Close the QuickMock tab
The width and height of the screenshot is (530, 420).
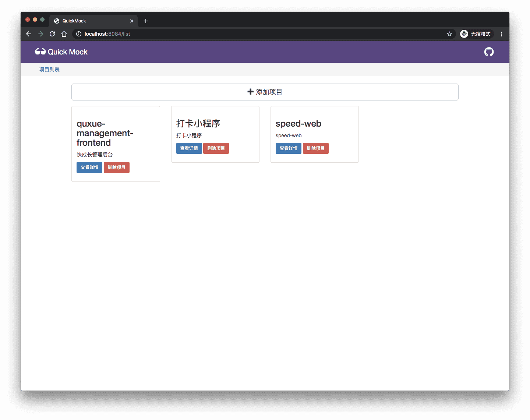point(132,21)
